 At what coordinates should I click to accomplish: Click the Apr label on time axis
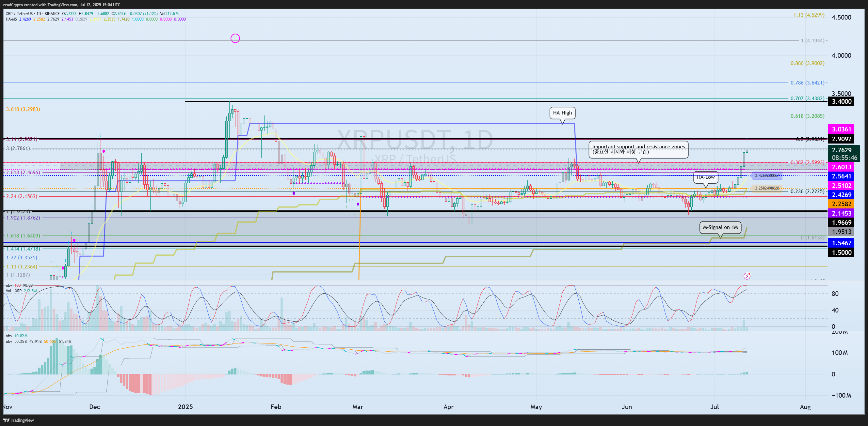tap(448, 407)
